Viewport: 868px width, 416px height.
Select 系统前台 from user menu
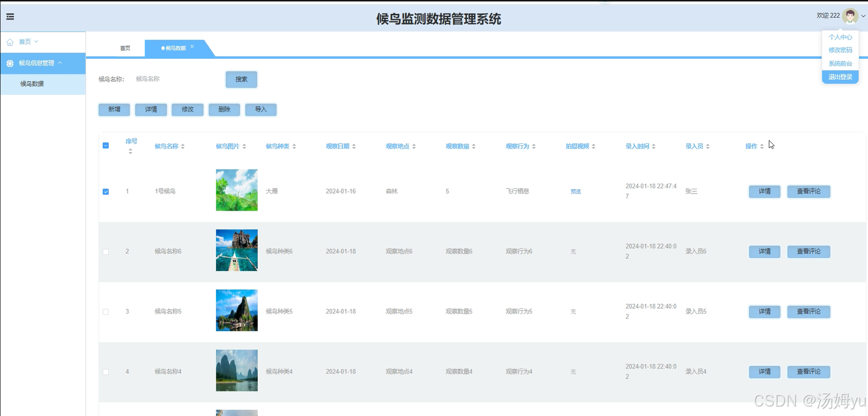[840, 64]
